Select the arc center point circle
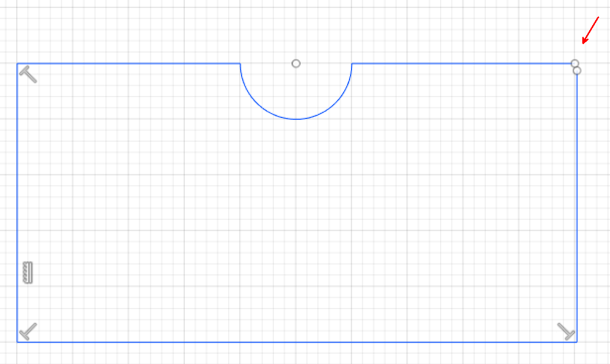The image size is (610, 364). (296, 63)
